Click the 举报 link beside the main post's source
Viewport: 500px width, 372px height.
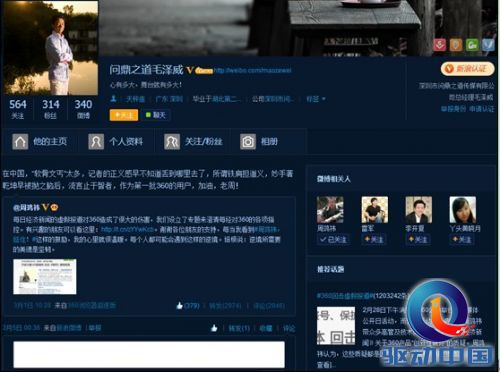pyautogui.click(x=95, y=328)
